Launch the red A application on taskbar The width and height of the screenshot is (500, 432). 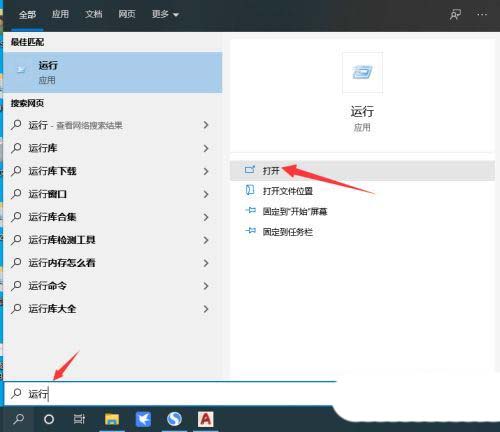pyautogui.click(x=206, y=419)
